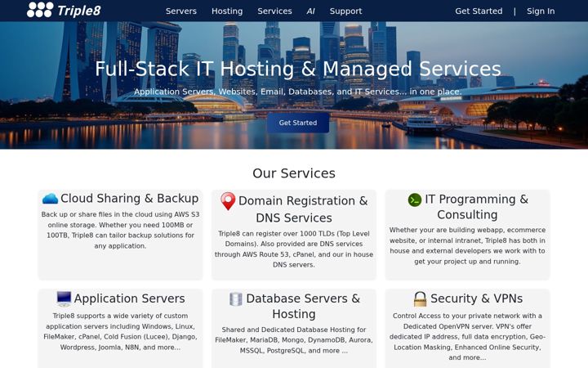Click the computer monitor icon
Image resolution: width=588 pixels, height=368 pixels.
64,299
